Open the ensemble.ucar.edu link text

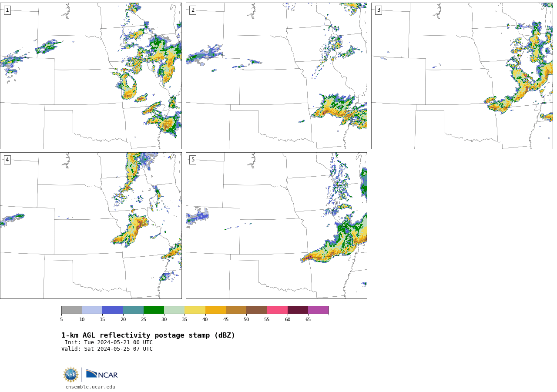click(x=91, y=387)
